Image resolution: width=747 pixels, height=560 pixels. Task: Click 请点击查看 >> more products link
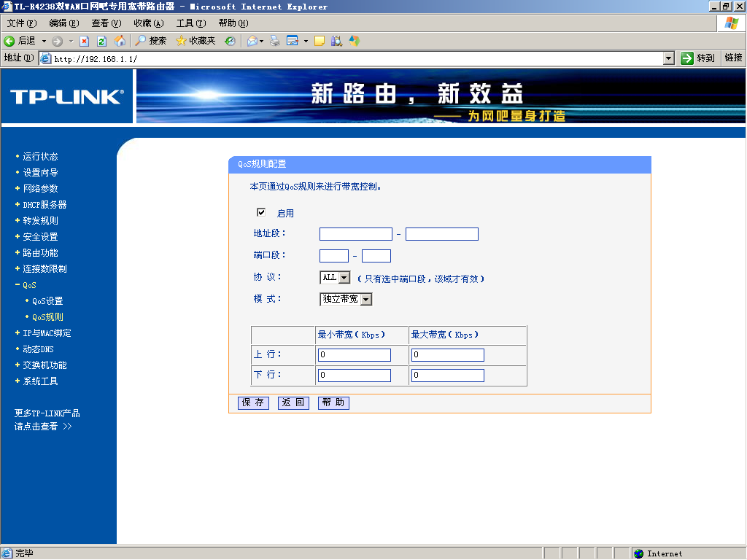(x=43, y=426)
